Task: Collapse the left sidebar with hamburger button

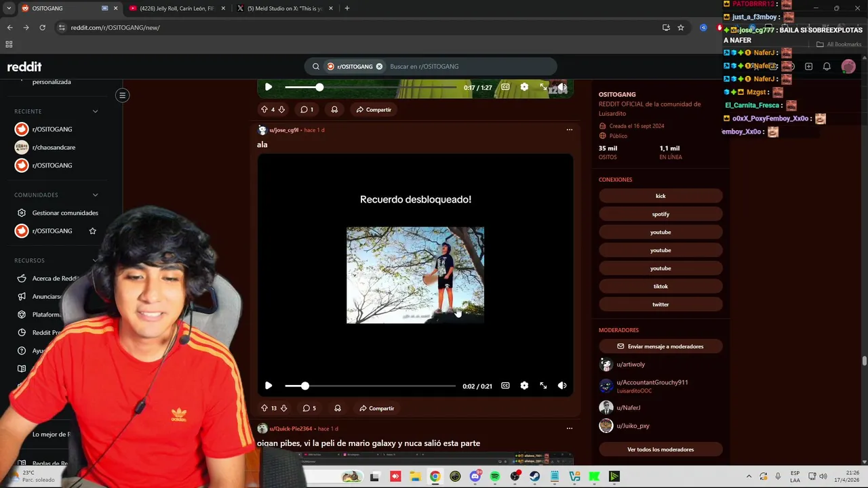Action: (x=123, y=96)
